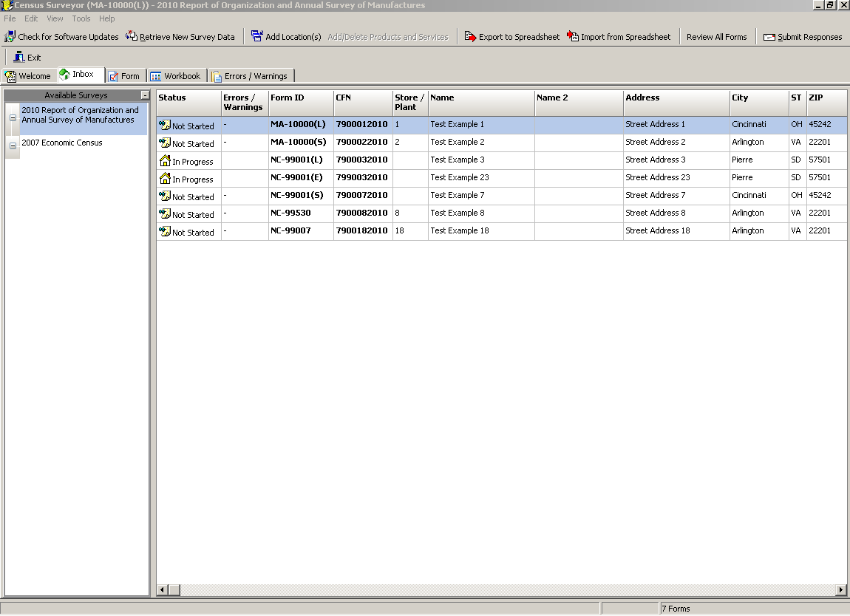Click the Retrieve New Survey Data icon
850x616 pixels.
132,36
